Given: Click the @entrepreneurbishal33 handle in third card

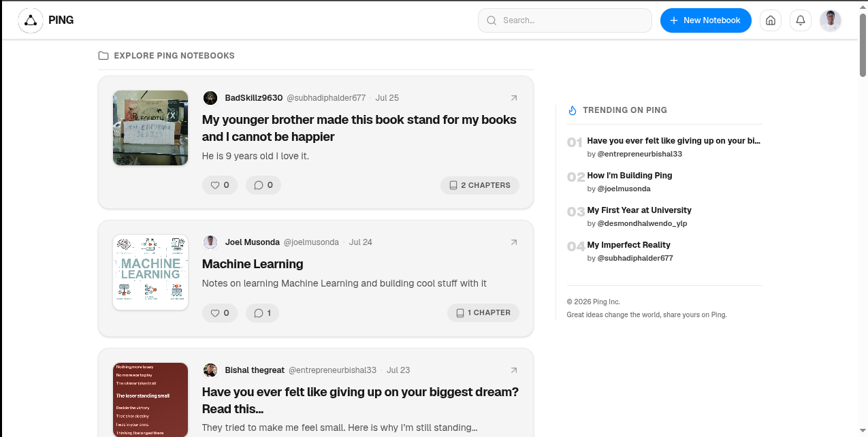Looking at the screenshot, I should pyautogui.click(x=332, y=370).
